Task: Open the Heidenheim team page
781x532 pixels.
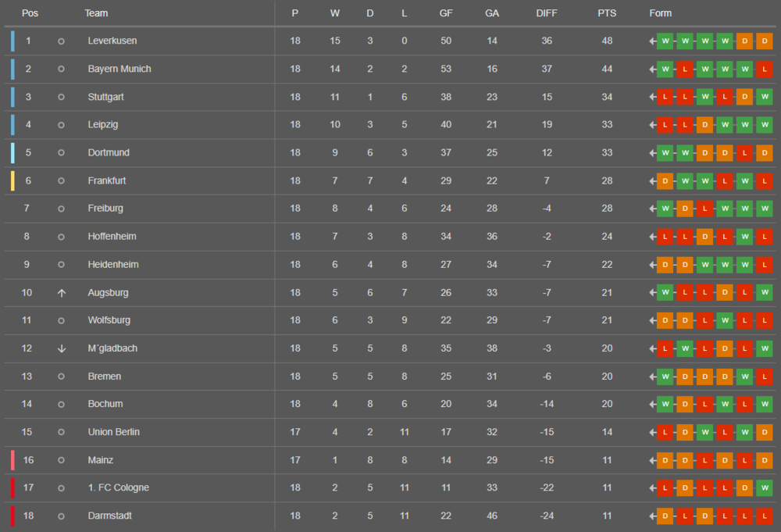Action: (x=112, y=264)
